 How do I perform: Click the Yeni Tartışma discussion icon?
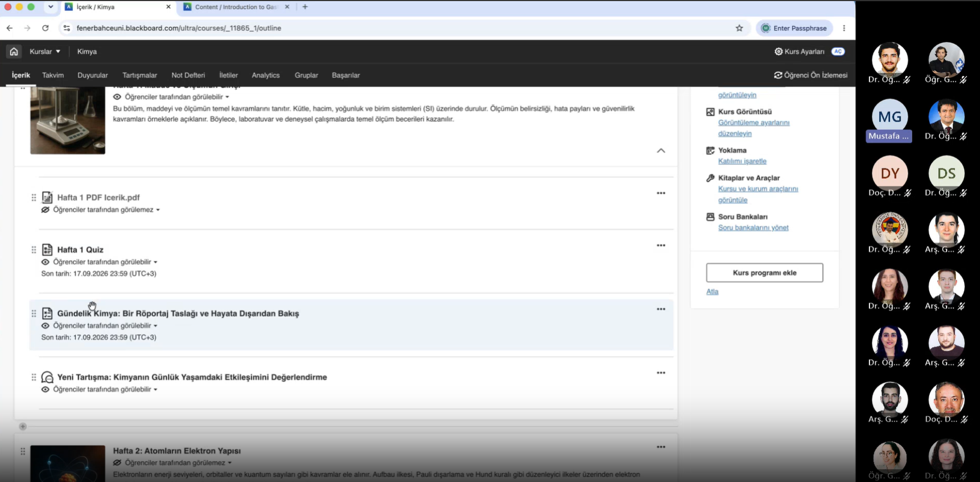click(48, 377)
